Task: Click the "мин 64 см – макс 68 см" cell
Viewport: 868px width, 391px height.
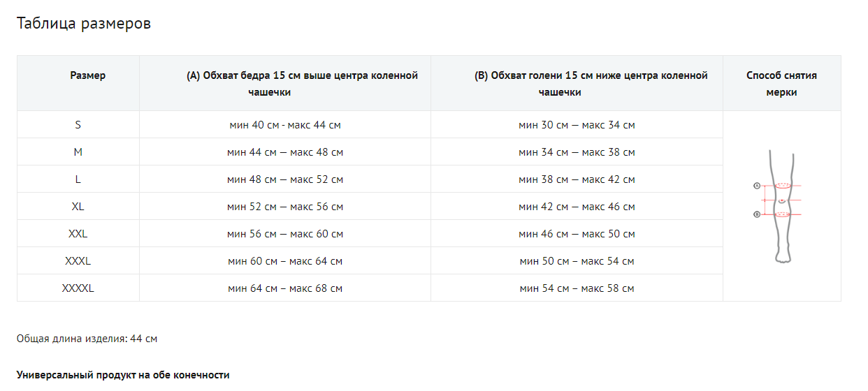Action: point(285,288)
